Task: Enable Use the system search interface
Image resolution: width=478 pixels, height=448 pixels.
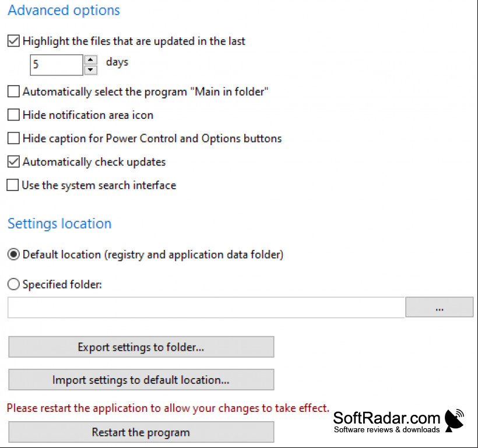Action: (x=12, y=185)
